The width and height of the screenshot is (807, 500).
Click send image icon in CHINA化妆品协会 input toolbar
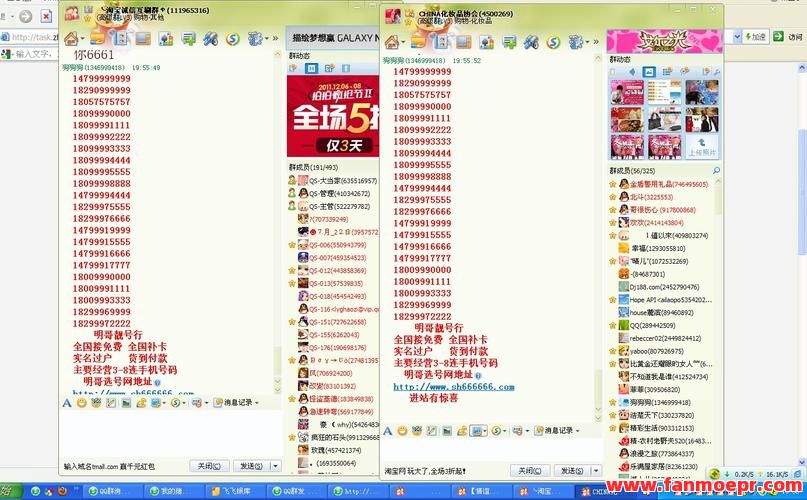(x=447, y=430)
